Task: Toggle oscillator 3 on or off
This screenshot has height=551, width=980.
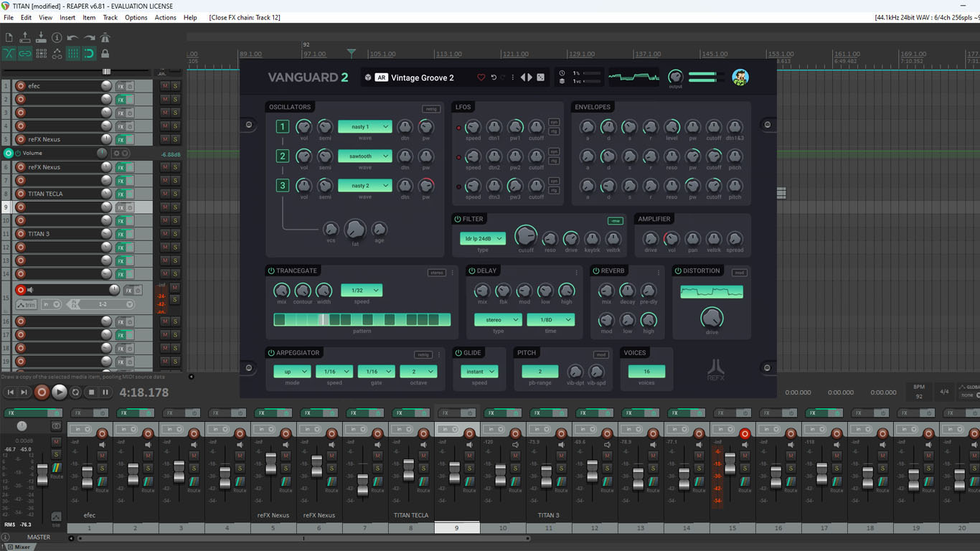Action: (x=283, y=186)
